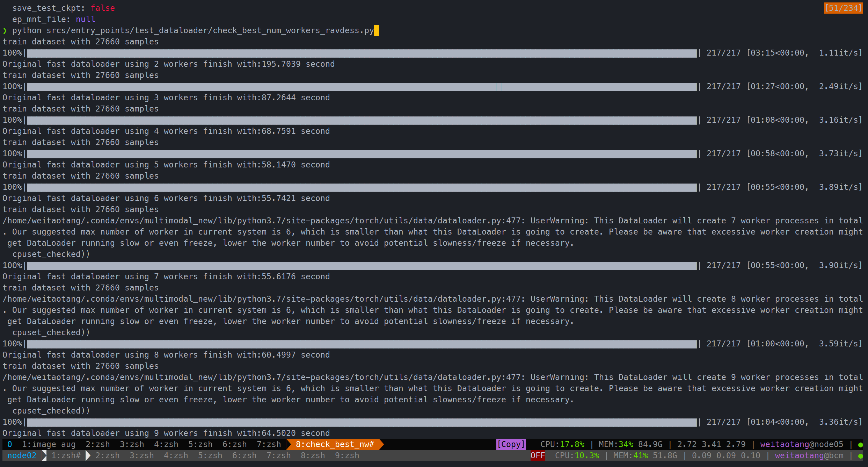Switch to outer tmux window 4:zsh
The height and width of the screenshot is (467, 868).
(176, 455)
